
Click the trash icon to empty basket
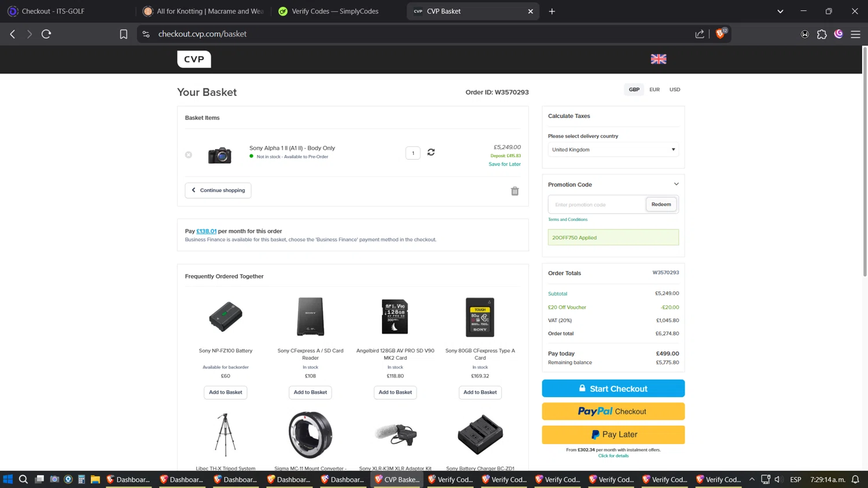coord(515,191)
